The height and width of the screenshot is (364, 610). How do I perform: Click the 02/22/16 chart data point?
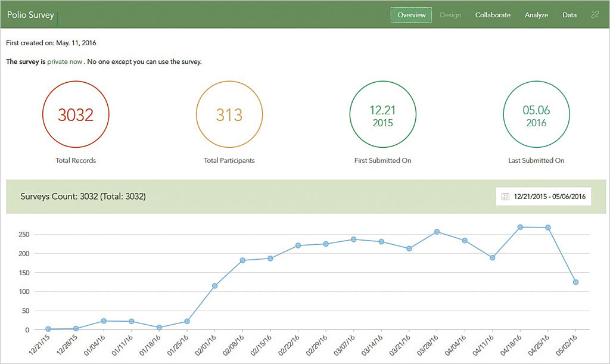(298, 245)
